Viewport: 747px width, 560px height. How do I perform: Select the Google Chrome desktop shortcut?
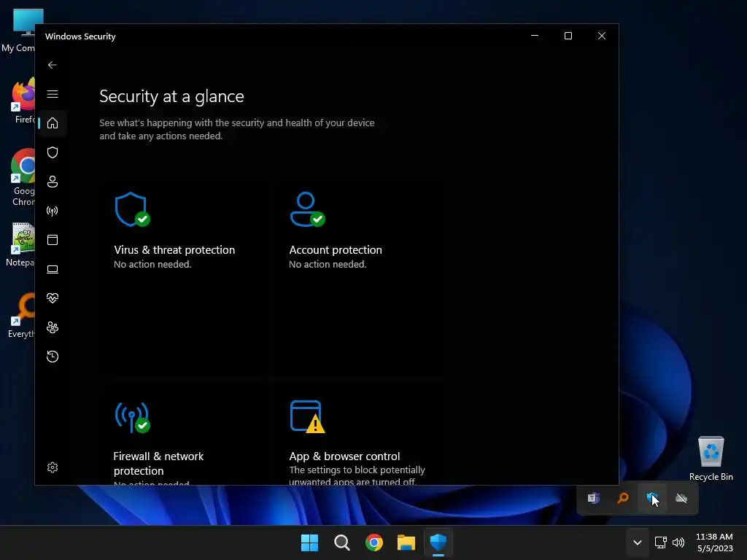coord(22,177)
